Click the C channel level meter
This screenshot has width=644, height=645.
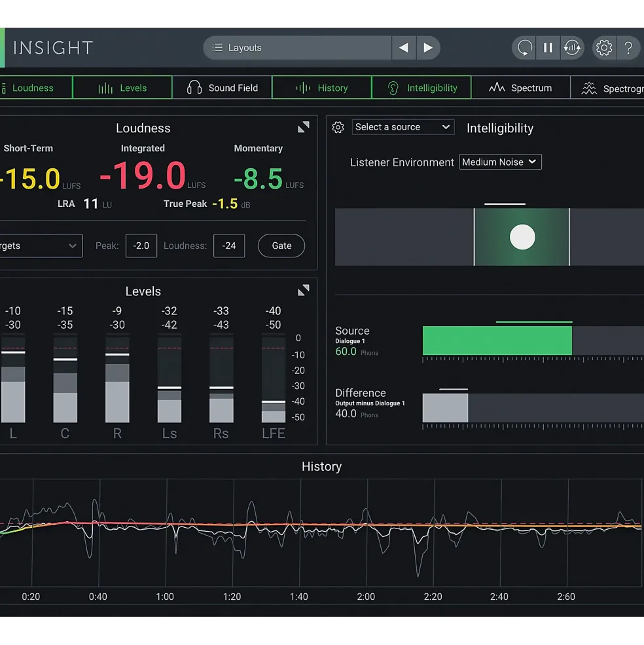tap(65, 378)
